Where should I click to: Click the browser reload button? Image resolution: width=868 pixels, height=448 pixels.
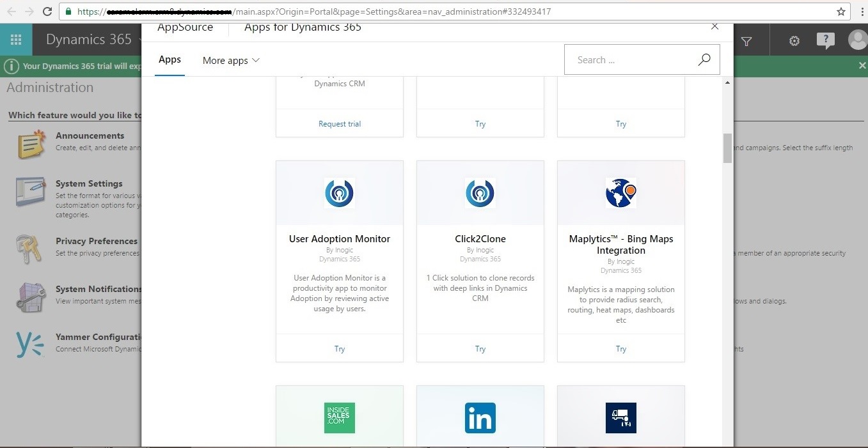[x=47, y=12]
